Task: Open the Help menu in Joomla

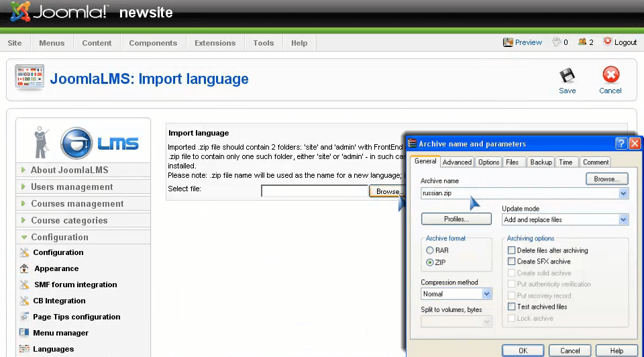Action: (x=299, y=43)
